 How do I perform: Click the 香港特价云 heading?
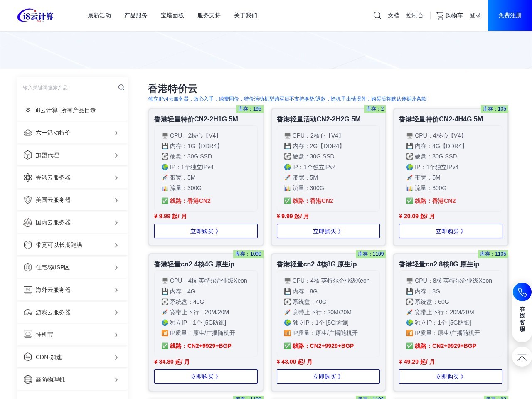click(173, 89)
